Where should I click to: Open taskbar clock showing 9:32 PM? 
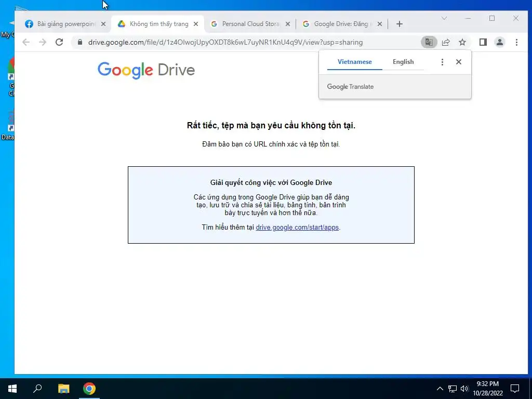487,389
